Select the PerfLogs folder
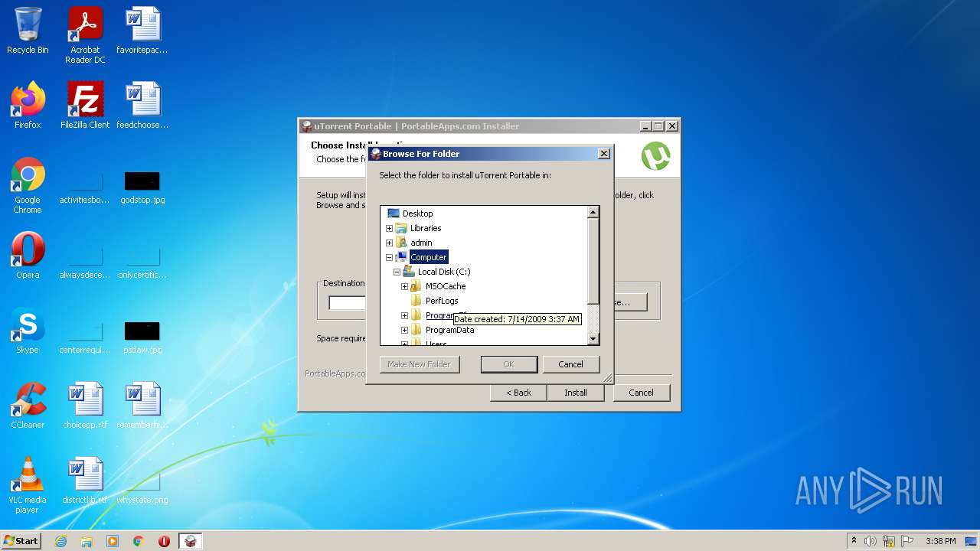This screenshot has height=551, width=980. coord(441,301)
